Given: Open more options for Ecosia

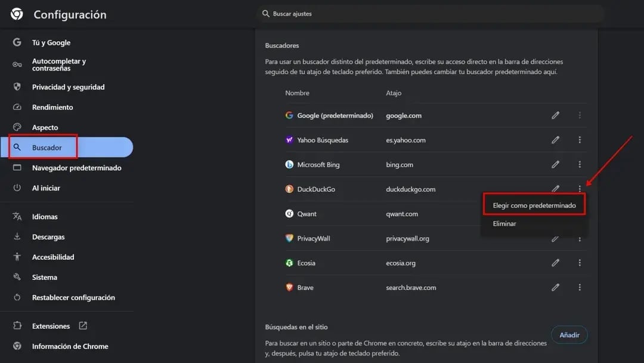Looking at the screenshot, I should pos(580,262).
